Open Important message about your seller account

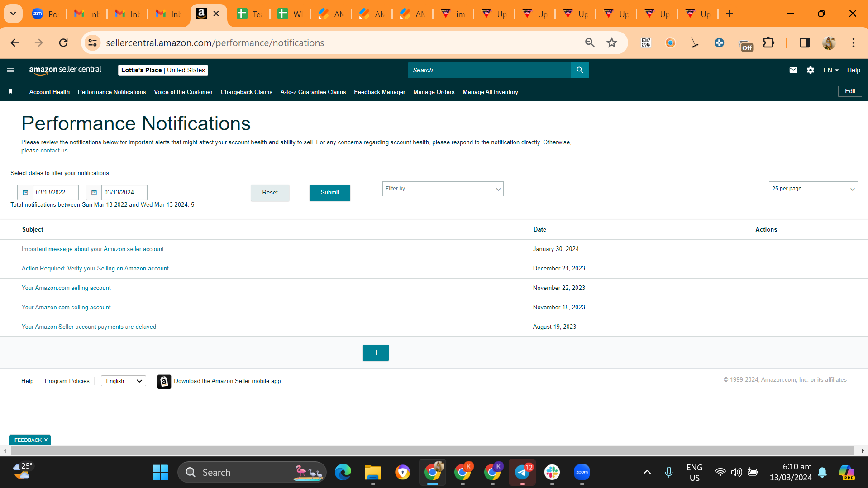[93, 249]
